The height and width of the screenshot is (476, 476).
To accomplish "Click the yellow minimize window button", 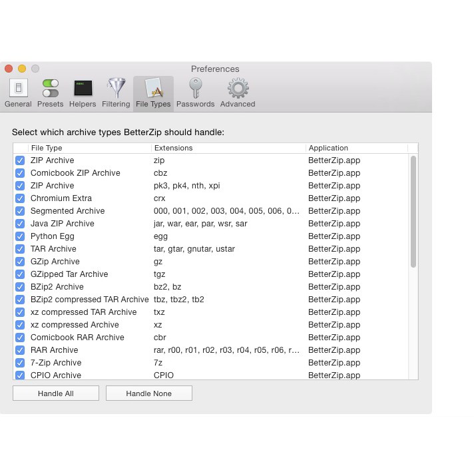I will tap(22, 69).
